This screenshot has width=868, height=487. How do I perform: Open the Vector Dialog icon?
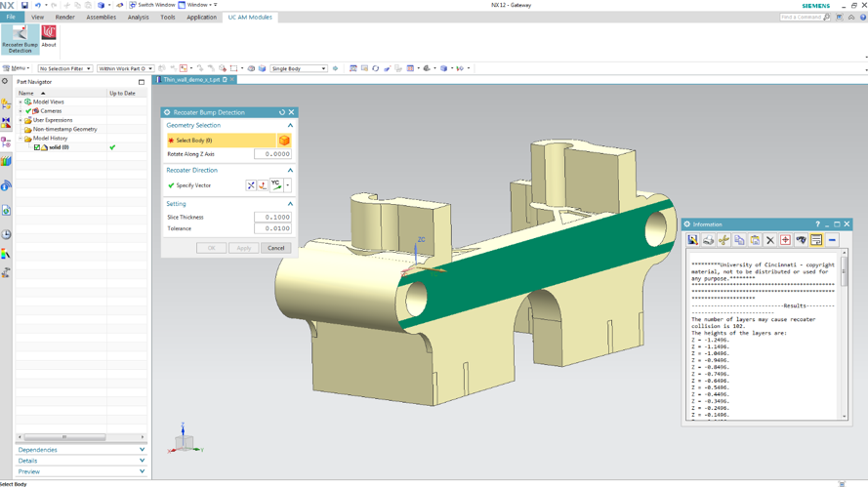263,185
